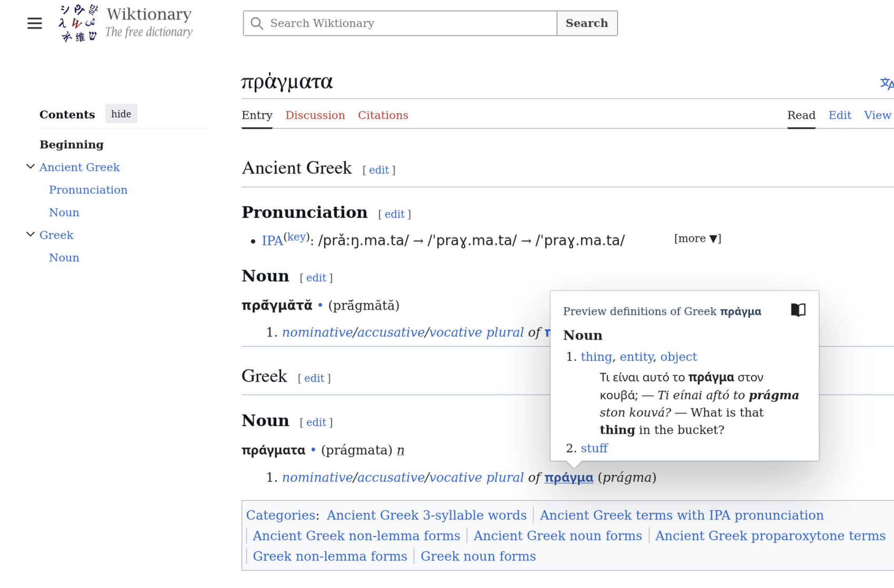Screen dimensions: 894x588
Task: Open 'thing' definition link in preview
Action: coord(596,357)
